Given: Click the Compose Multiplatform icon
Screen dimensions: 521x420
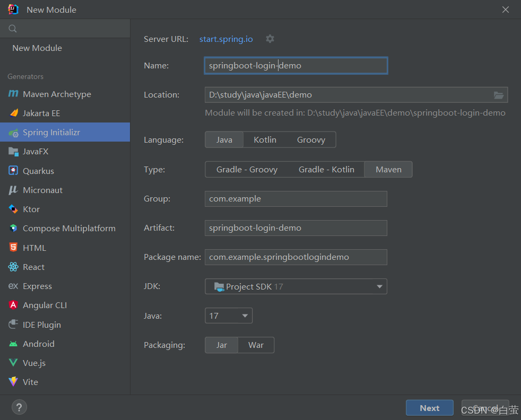Looking at the screenshot, I should 13,228.
